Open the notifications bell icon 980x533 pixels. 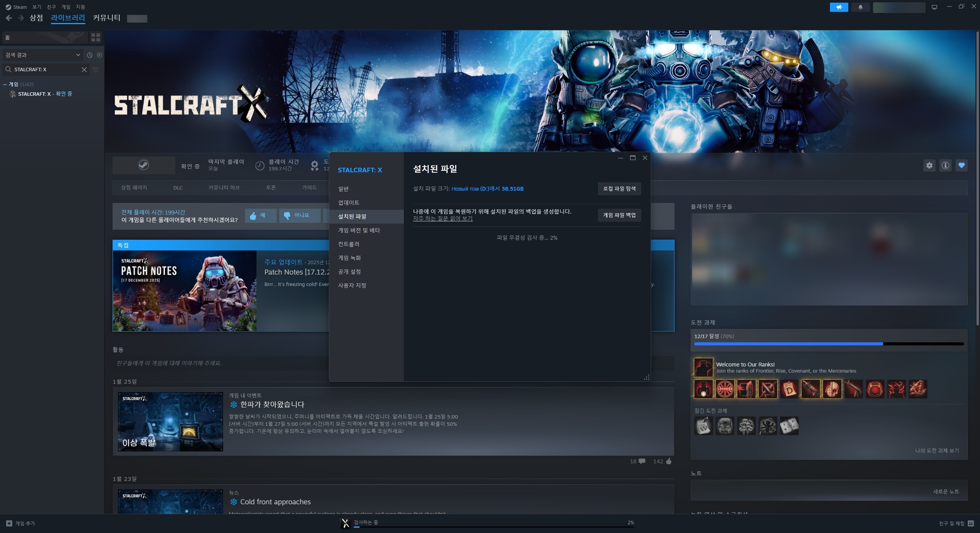860,7
